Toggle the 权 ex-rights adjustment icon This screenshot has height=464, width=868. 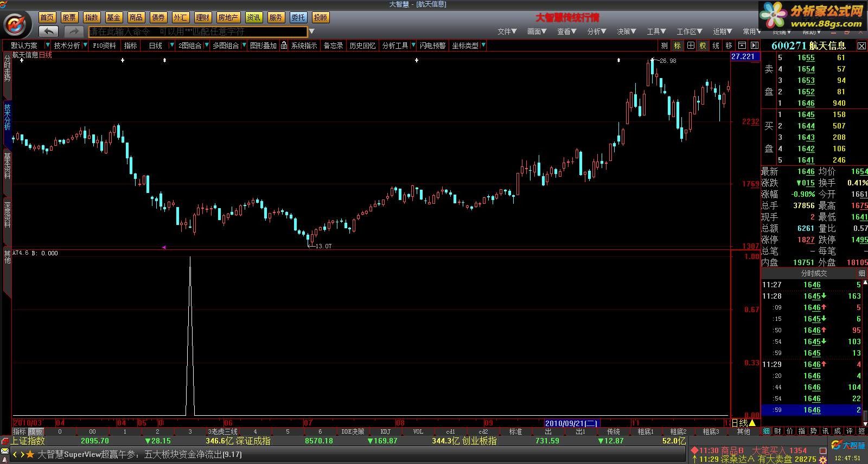703,46
